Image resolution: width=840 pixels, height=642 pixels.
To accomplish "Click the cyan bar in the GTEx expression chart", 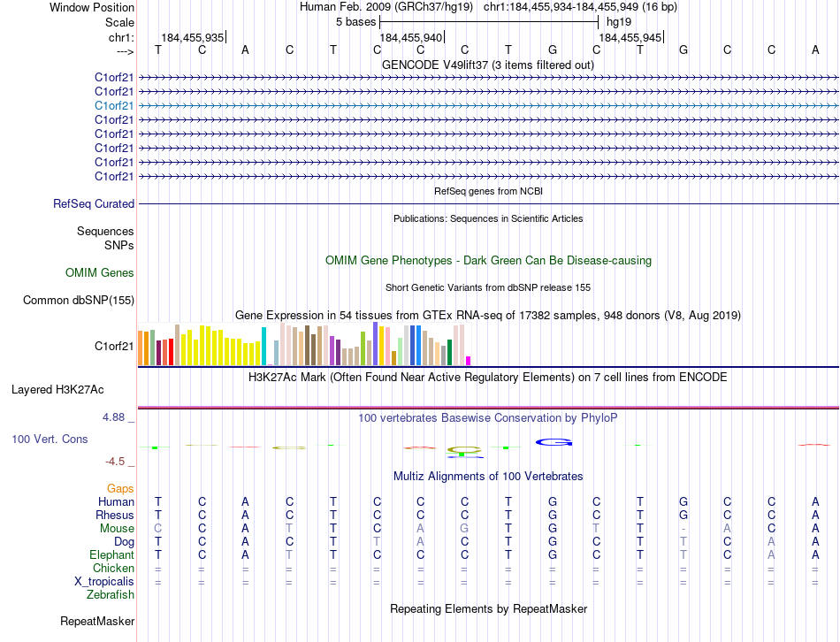I will (263, 346).
